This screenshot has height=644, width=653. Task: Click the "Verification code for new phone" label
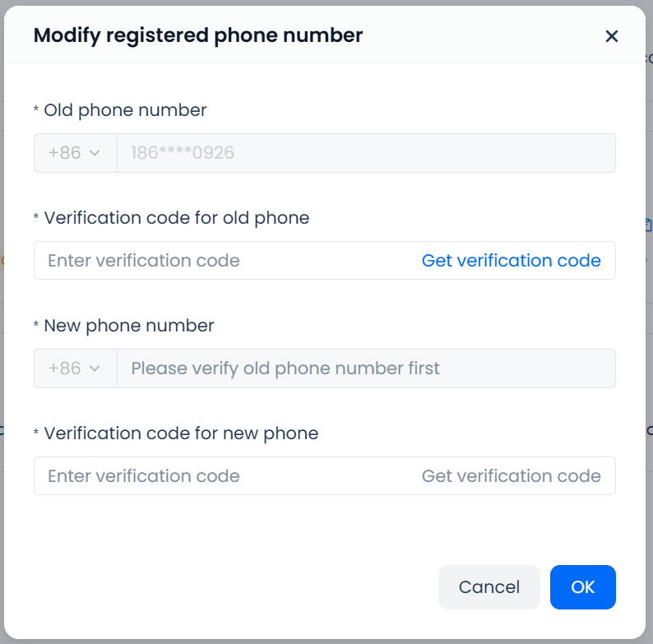pyautogui.click(x=181, y=433)
